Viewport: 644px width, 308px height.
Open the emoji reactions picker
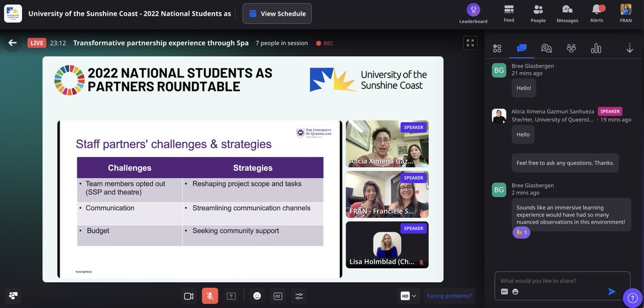(257, 296)
